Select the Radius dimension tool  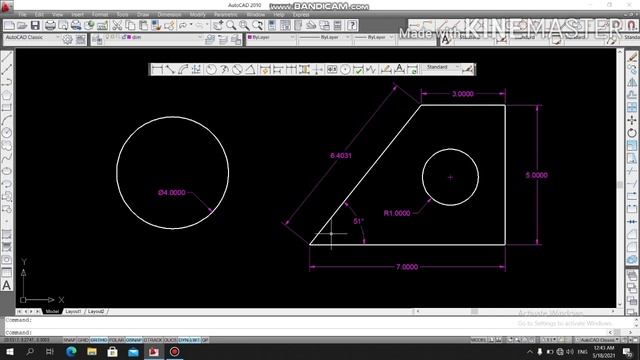tap(211, 69)
